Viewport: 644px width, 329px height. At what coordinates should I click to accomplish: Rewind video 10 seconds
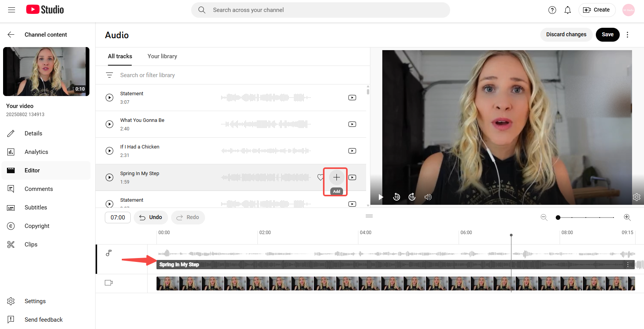coord(397,197)
